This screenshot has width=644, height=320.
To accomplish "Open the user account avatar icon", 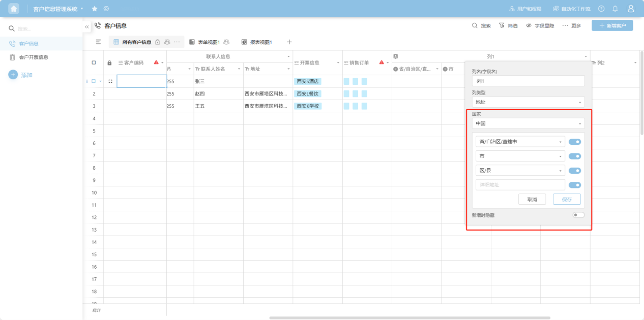I will pos(631,9).
